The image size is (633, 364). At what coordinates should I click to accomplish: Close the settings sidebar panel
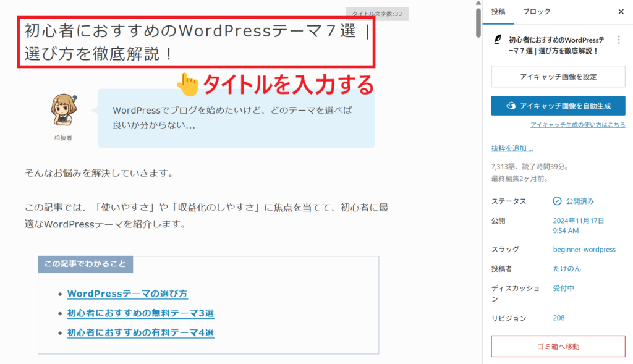(621, 12)
